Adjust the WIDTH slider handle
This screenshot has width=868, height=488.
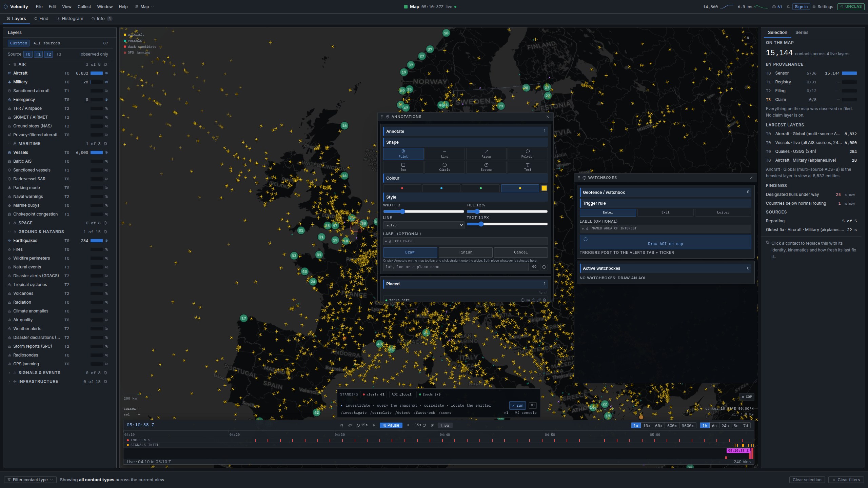point(402,211)
